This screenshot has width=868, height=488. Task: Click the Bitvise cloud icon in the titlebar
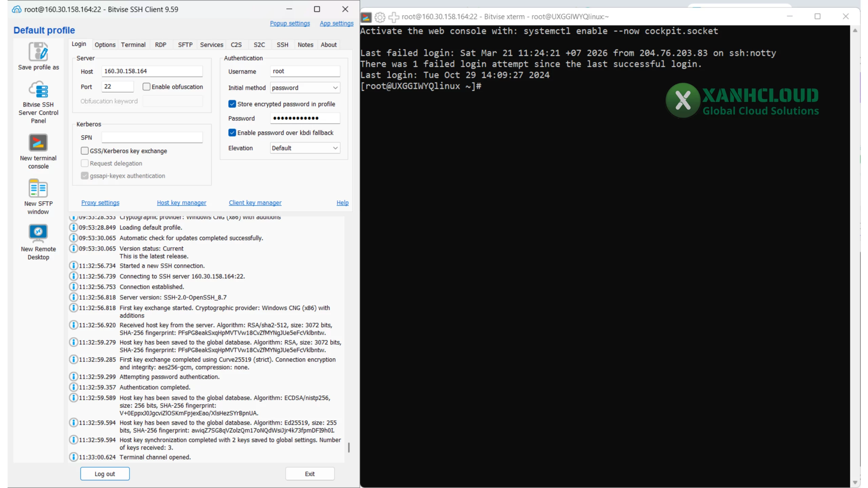click(x=16, y=9)
